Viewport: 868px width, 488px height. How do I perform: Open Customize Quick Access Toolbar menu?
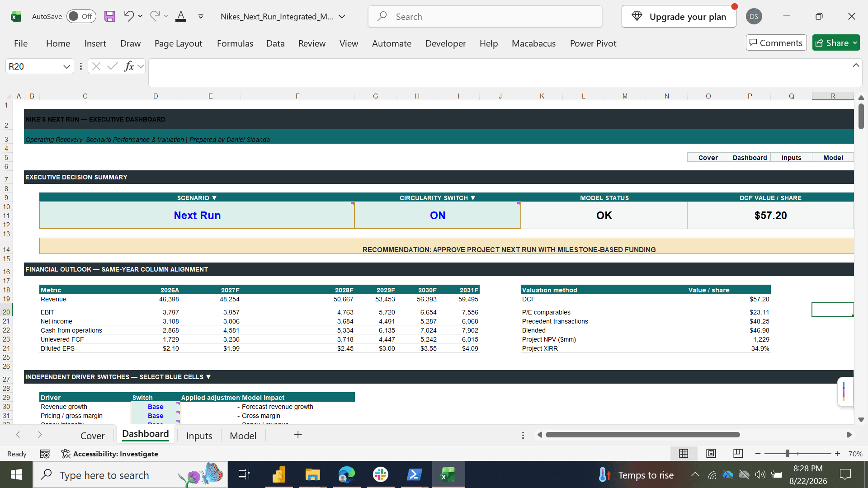click(x=201, y=17)
